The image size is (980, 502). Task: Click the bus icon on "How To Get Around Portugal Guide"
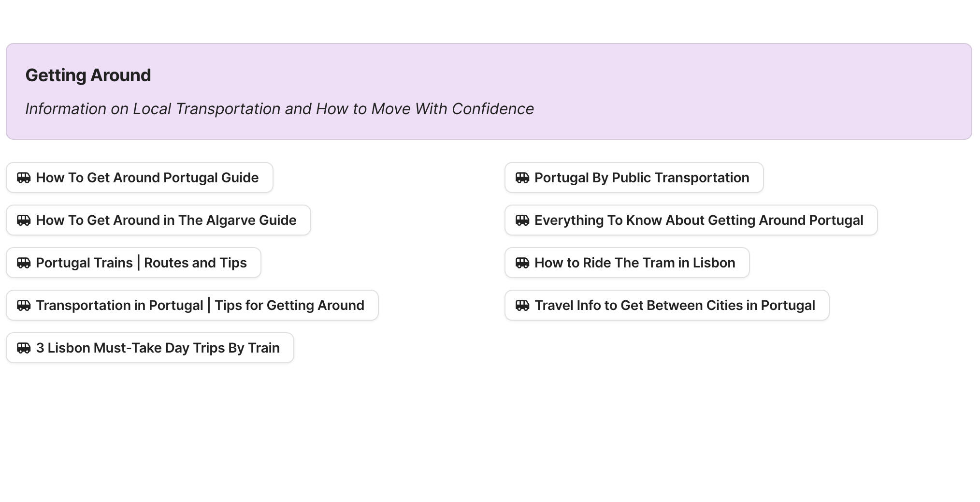(x=24, y=177)
